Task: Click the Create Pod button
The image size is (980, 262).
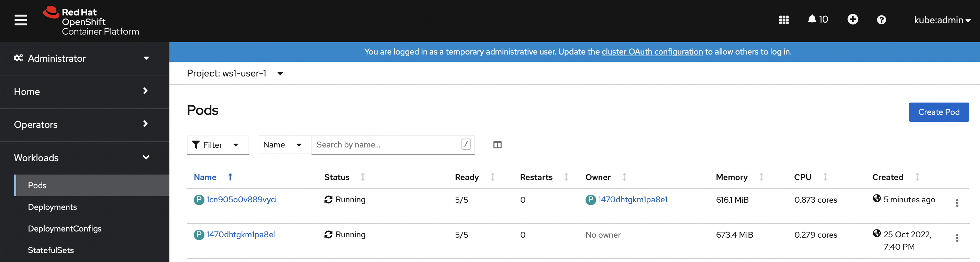Action: coord(938,112)
